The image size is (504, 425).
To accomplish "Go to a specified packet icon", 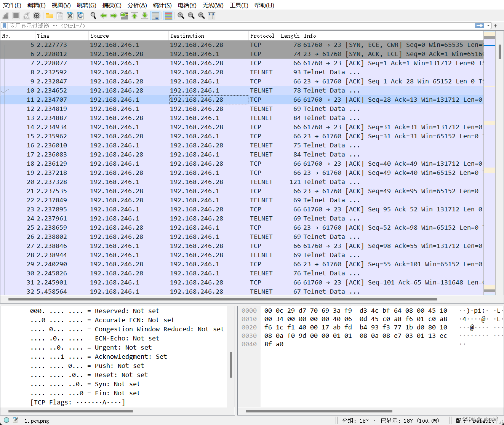I will [124, 16].
